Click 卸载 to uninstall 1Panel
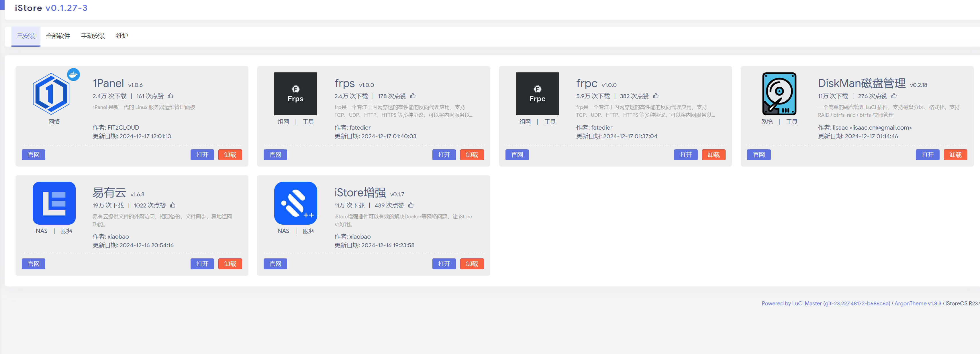 tap(230, 155)
